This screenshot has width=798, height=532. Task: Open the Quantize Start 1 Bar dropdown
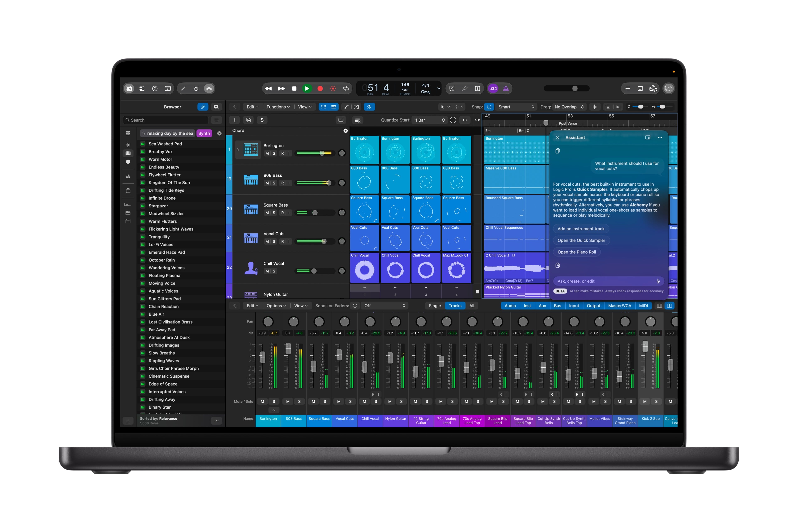tap(430, 120)
